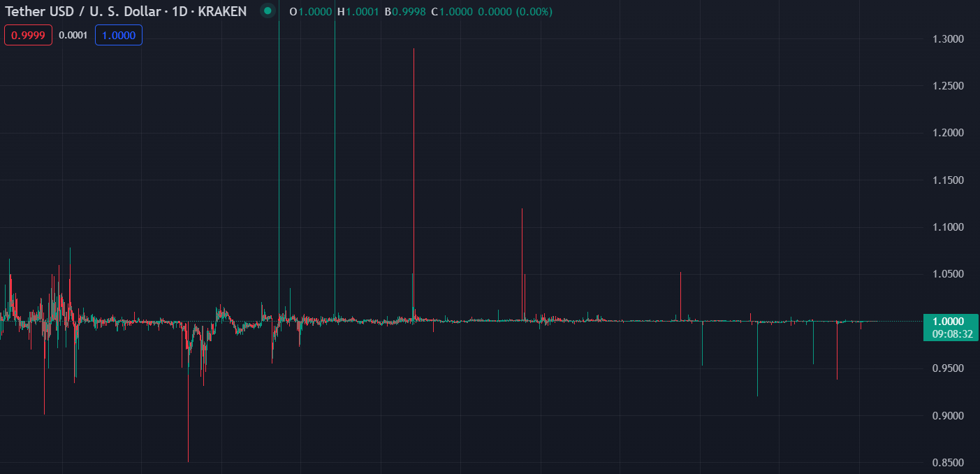Click the 0.9000 price axis label
The image size is (980, 474).
(x=949, y=416)
